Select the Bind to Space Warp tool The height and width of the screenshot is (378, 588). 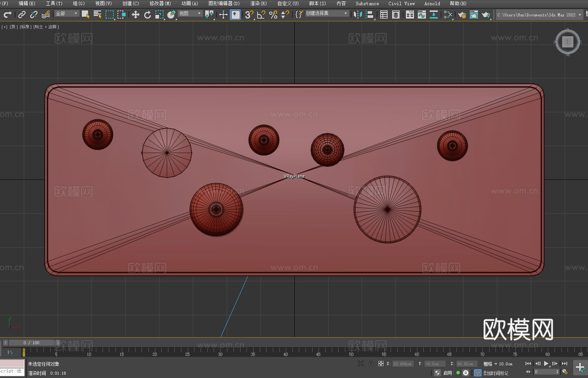(46, 14)
